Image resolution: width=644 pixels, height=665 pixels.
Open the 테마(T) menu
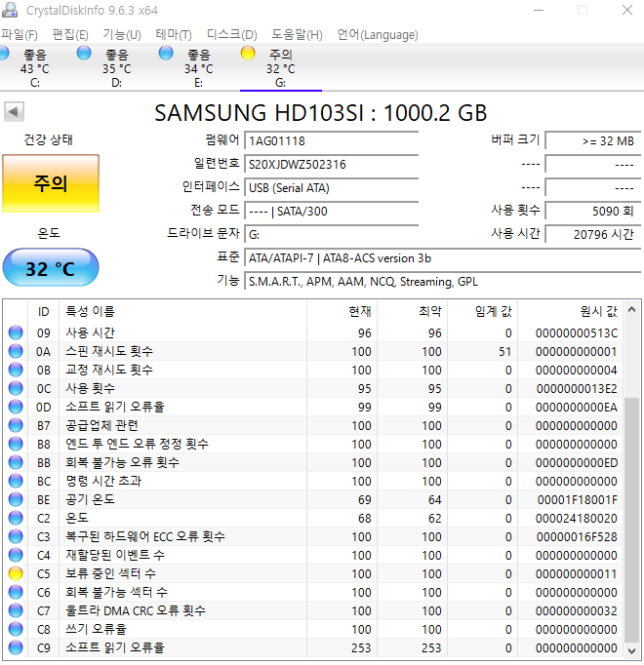coord(174,34)
